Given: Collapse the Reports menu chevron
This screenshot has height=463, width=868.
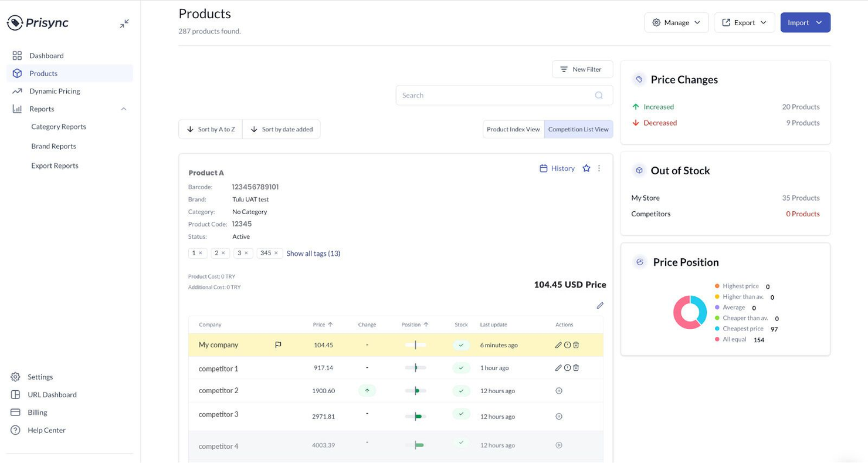Looking at the screenshot, I should [123, 109].
